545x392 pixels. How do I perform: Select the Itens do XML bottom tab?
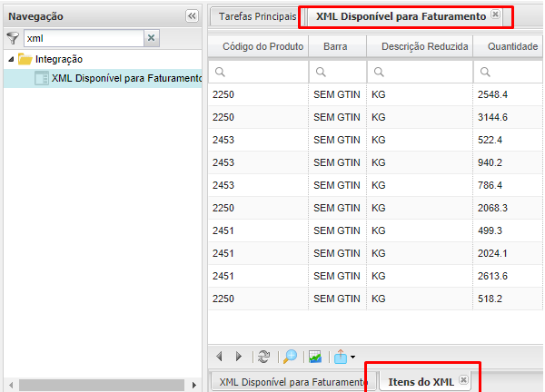[x=421, y=382]
